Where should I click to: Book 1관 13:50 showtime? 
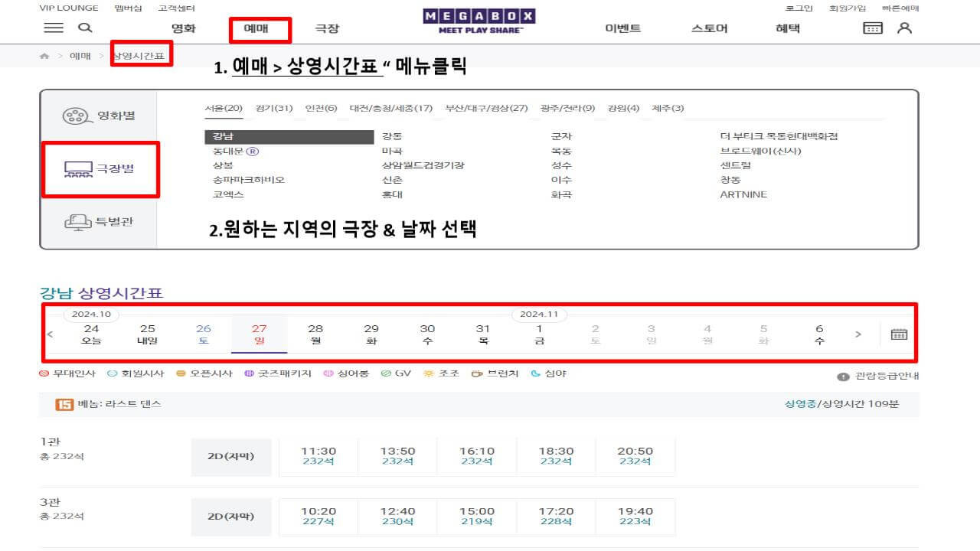(397, 456)
